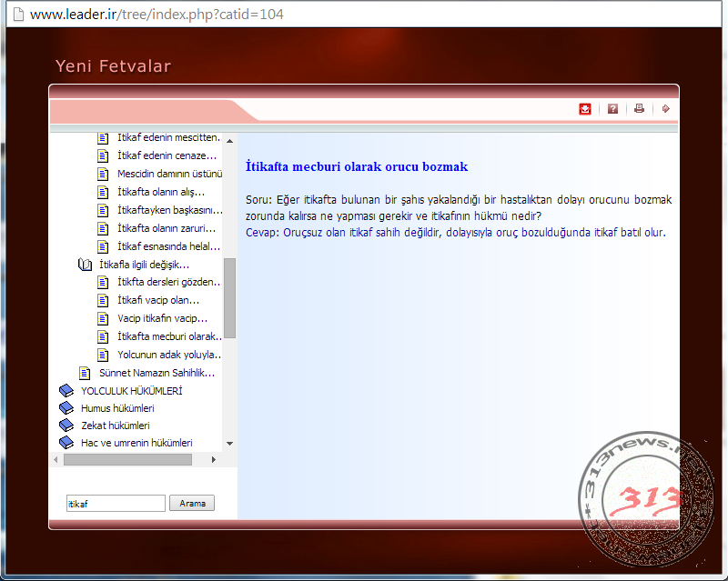Click document icon beside İtikaftayken başkasını
Screen dimensions: 728x581
tap(103, 210)
